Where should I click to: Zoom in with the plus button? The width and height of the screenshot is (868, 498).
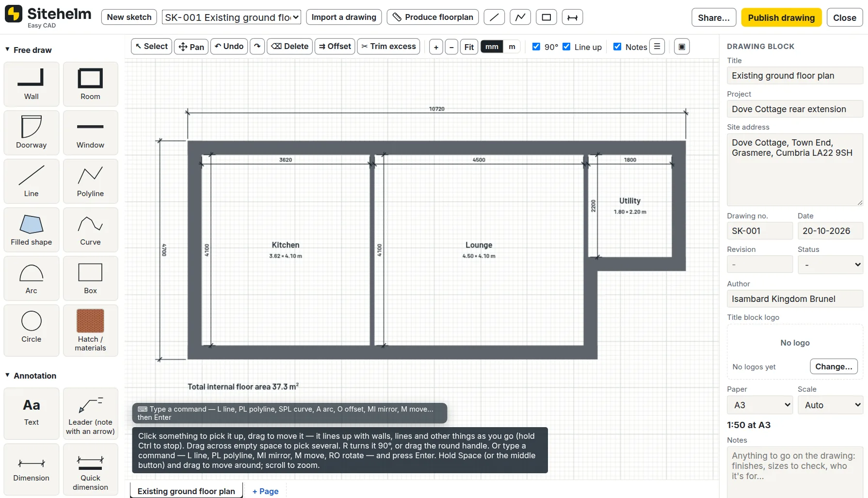point(436,47)
